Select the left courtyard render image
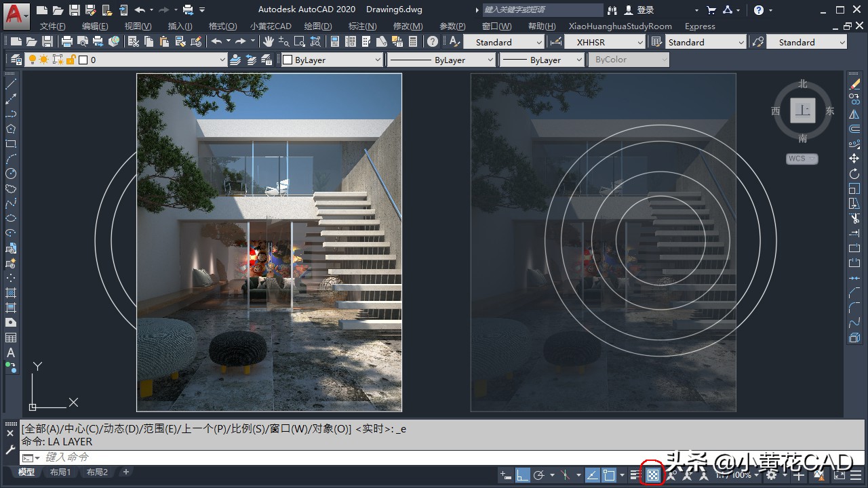Screen dimensions: 868x488 pyautogui.click(x=269, y=242)
